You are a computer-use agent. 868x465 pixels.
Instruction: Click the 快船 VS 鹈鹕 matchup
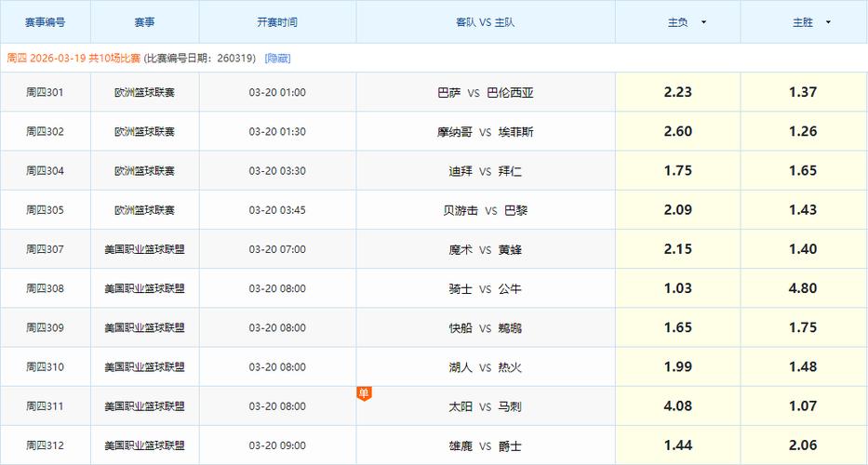(x=486, y=328)
